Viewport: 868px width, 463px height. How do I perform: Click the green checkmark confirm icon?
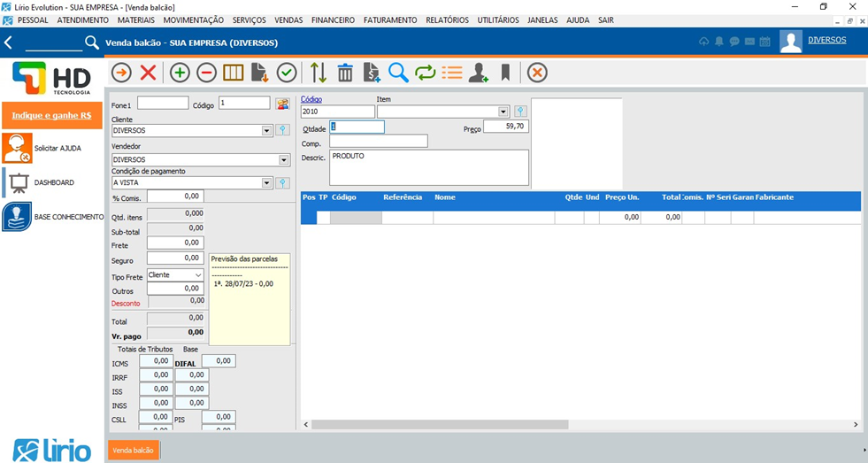point(287,73)
